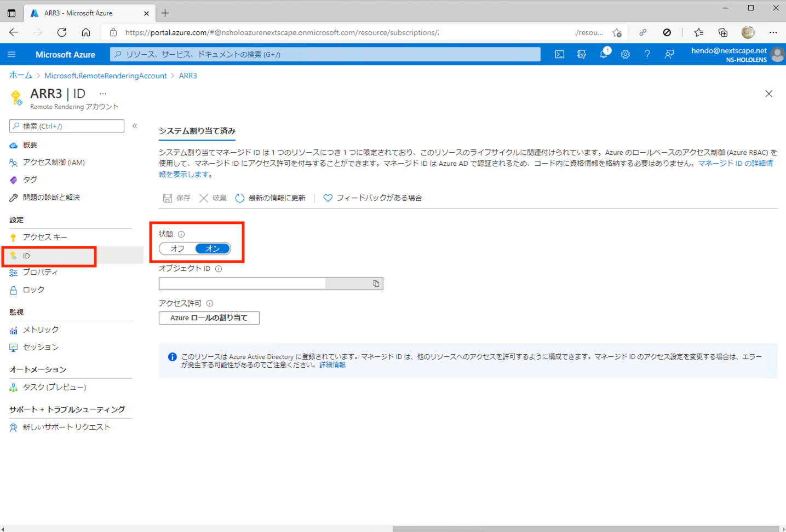Click Azure ロールの割り当て button
The width and height of the screenshot is (786, 532).
pos(209,318)
